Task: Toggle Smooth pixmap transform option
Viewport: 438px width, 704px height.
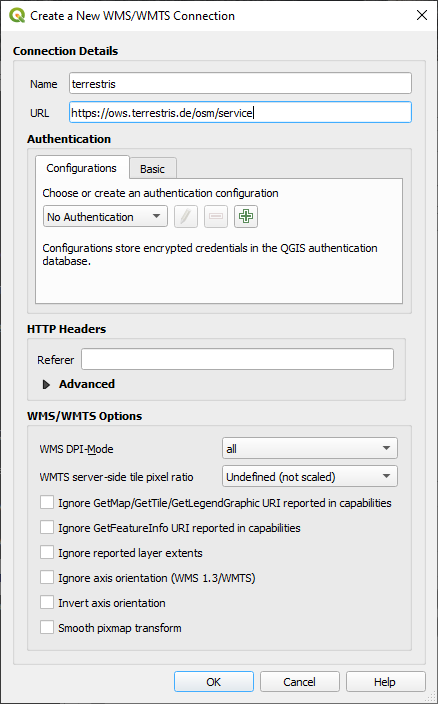Action: 47,628
